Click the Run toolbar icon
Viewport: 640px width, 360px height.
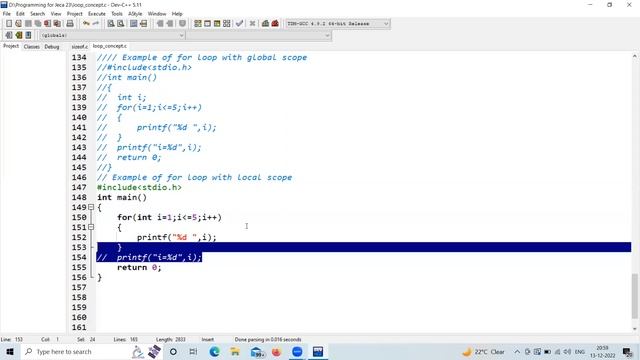coord(207,24)
